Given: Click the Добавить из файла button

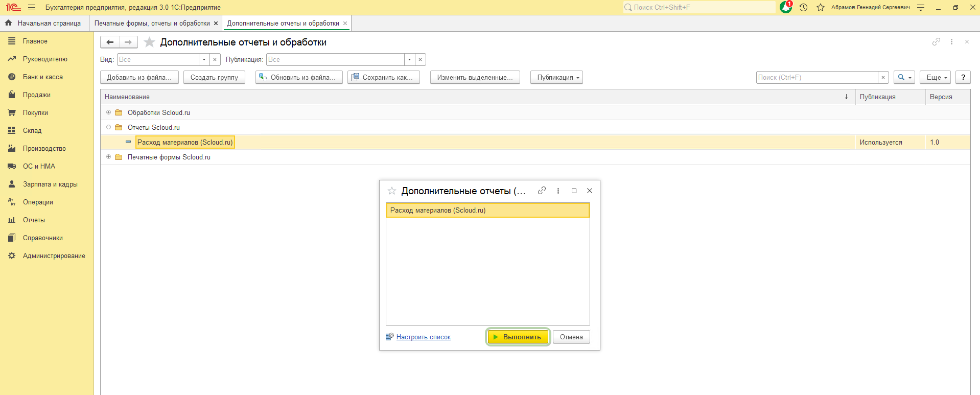Looking at the screenshot, I should 139,78.
